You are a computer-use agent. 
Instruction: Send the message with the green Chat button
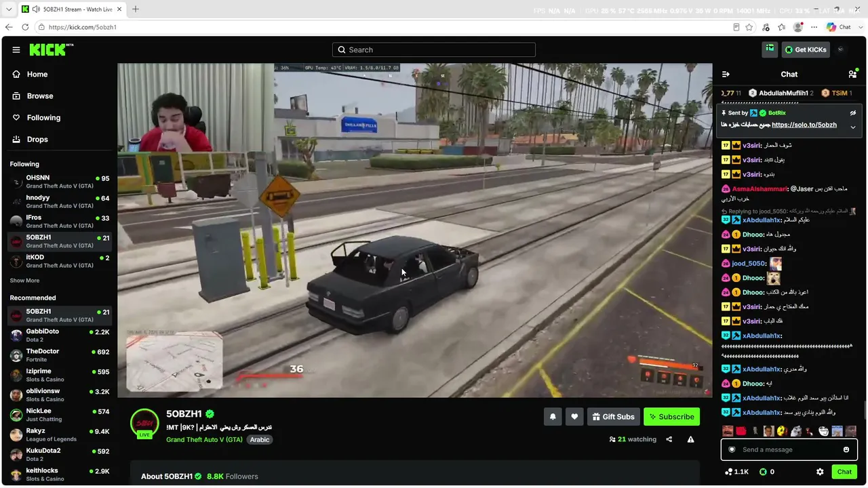click(844, 472)
